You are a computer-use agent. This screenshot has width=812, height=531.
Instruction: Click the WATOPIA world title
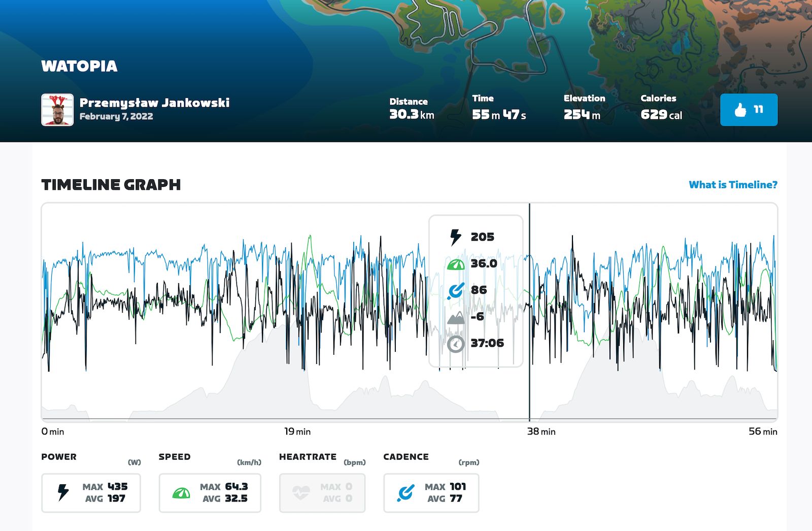(x=79, y=66)
